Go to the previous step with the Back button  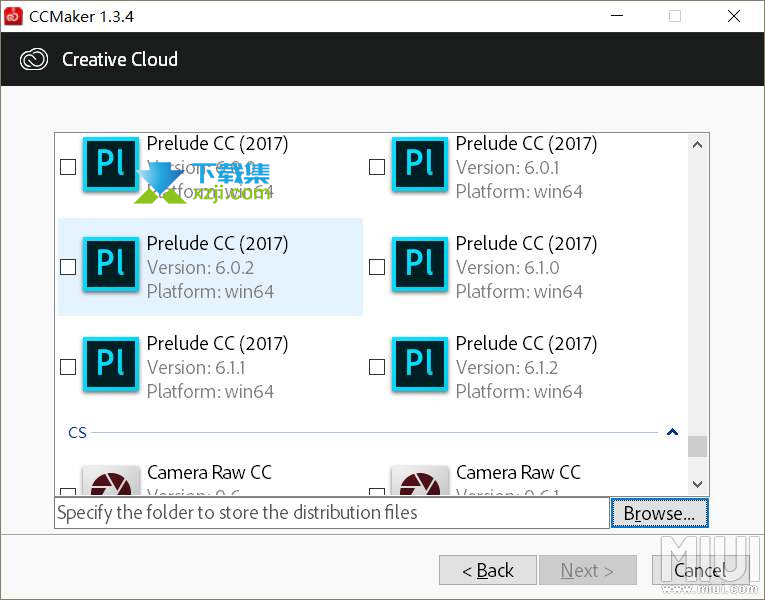click(x=488, y=570)
